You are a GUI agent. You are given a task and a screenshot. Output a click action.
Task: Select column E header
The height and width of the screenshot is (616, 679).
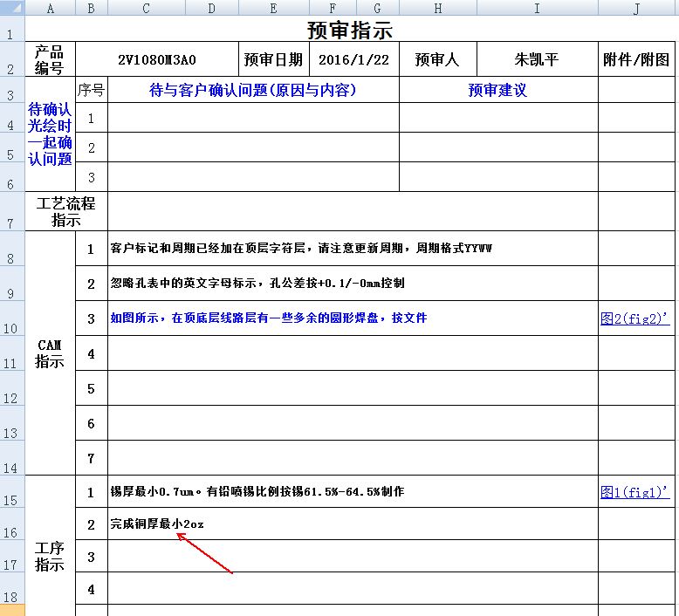(x=274, y=7)
